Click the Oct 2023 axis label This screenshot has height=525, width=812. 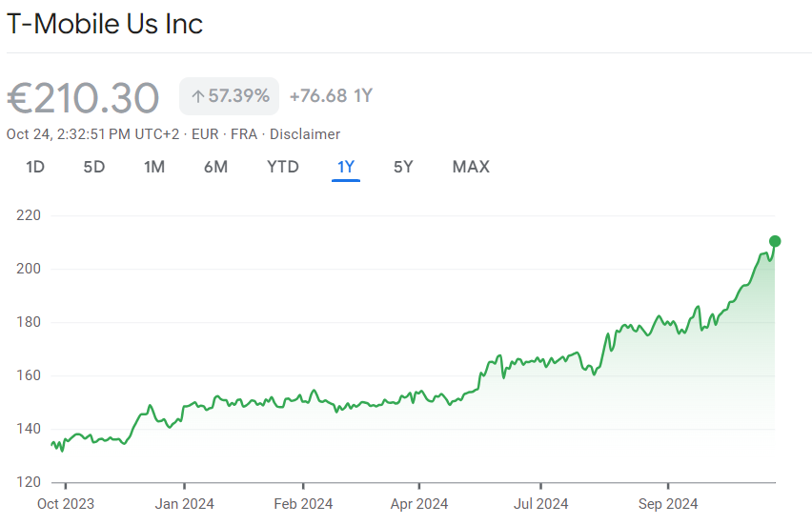(66, 504)
